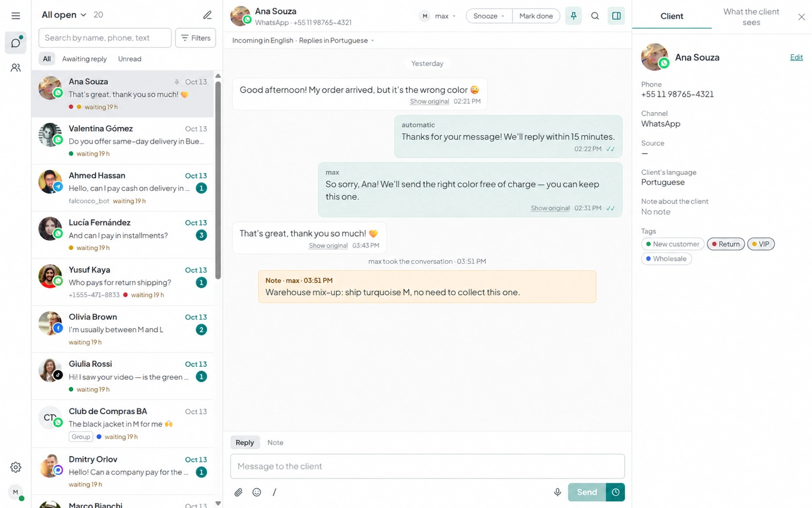Open the contacts sidebar icon
This screenshot has width=812, height=508.
click(x=16, y=68)
